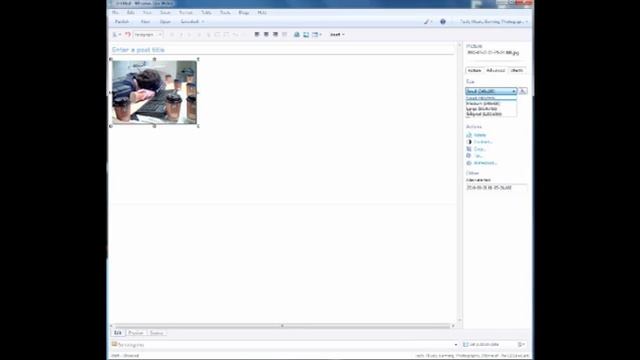Open the Tools menu
This screenshot has height=360, width=640.
pos(225,13)
